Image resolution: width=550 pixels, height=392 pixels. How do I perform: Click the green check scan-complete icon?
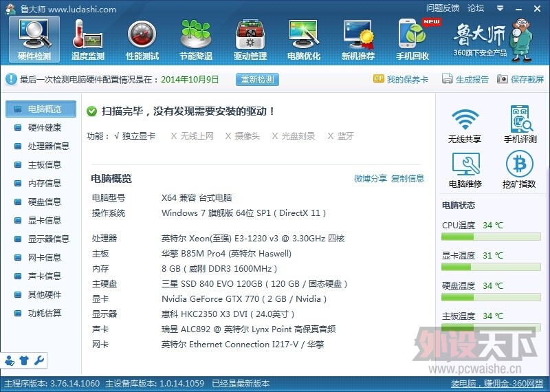coord(91,111)
